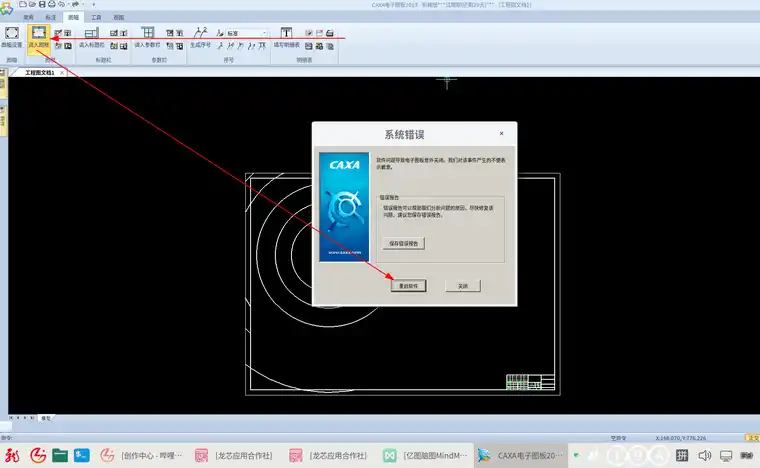
Task: Click the Undo arrow in quick access bar
Action: (x=62, y=4)
